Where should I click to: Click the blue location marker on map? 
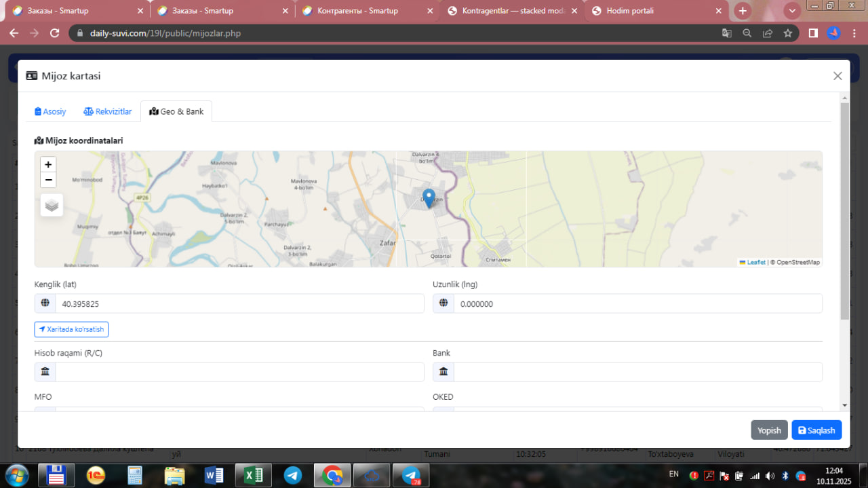pyautogui.click(x=429, y=198)
